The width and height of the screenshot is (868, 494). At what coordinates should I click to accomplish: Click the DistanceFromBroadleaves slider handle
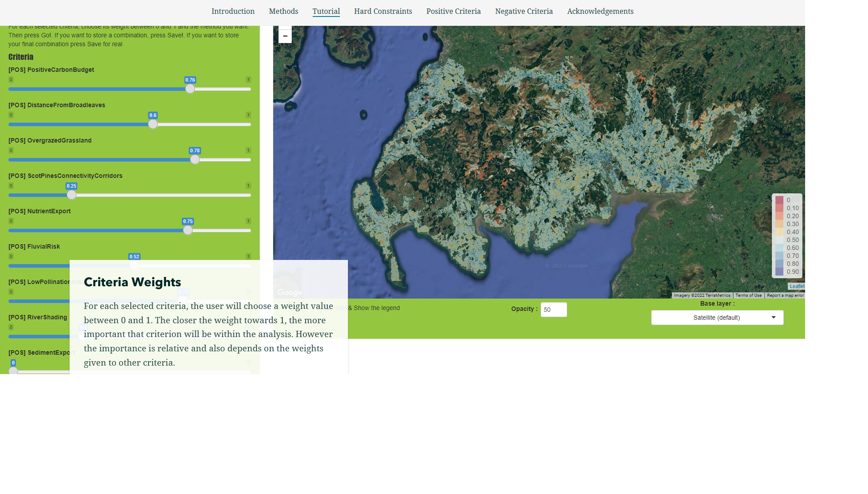pos(153,124)
